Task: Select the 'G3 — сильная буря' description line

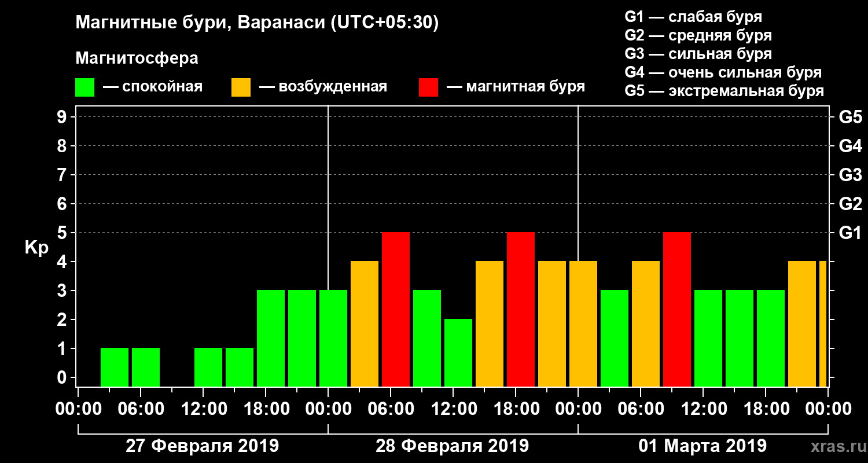Action: (698, 54)
